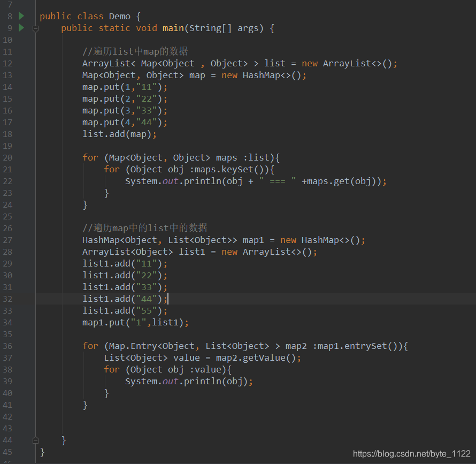Click 'list1.add("11");' statement
The image size is (476, 464).
[x=125, y=264]
